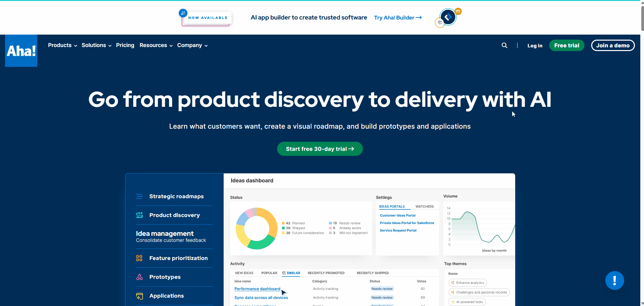The height and width of the screenshot is (306, 644).
Task: Click the Shipped legend color swatch
Action: pos(283,228)
